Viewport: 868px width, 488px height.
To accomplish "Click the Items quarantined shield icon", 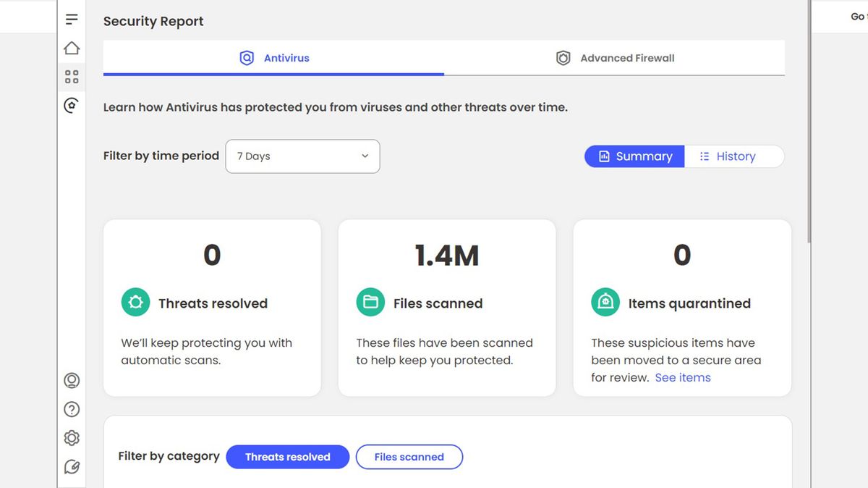I will click(x=605, y=303).
